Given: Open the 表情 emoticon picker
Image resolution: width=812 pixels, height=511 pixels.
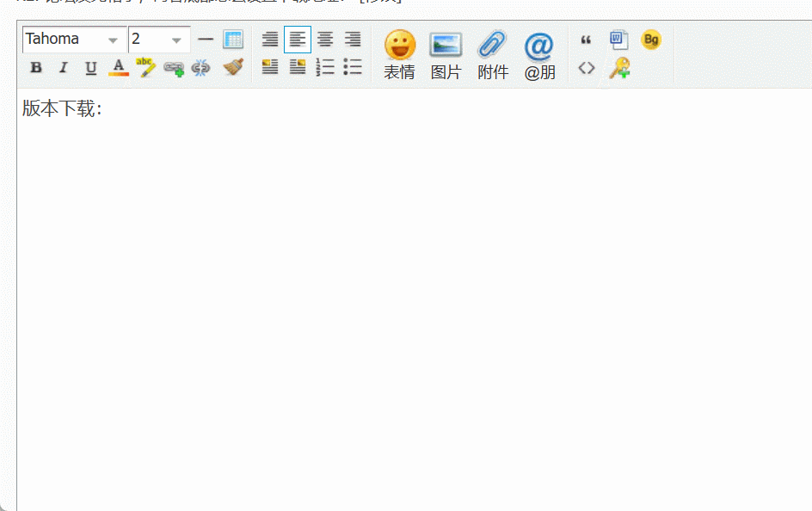Looking at the screenshot, I should point(399,55).
